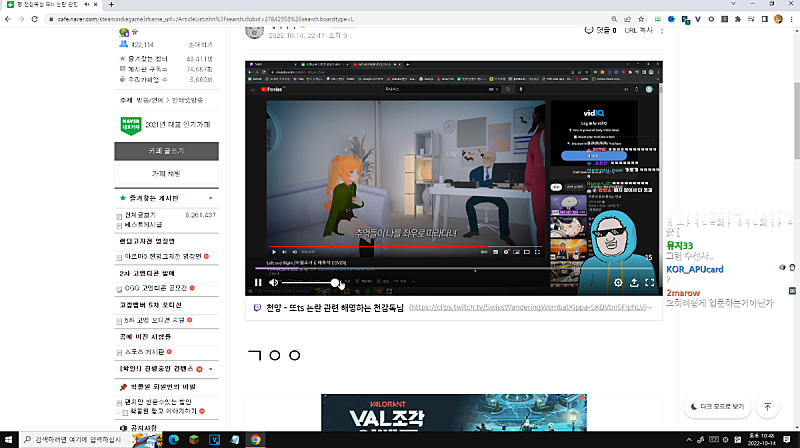
Task: Copy post link with URL 복사
Action: tap(639, 30)
